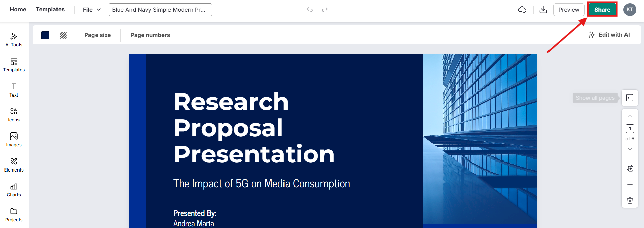Open the Images panel
This screenshot has height=228, width=644.
[x=14, y=140]
